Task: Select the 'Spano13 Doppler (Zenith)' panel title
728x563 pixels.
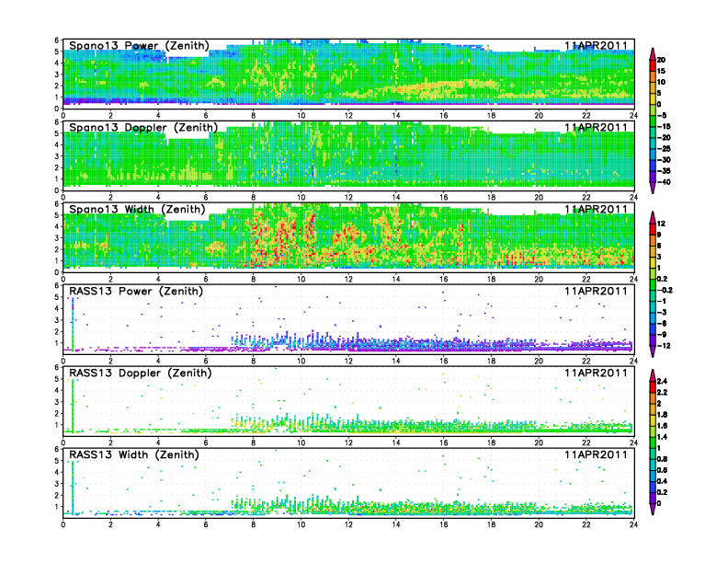Action: [143, 127]
